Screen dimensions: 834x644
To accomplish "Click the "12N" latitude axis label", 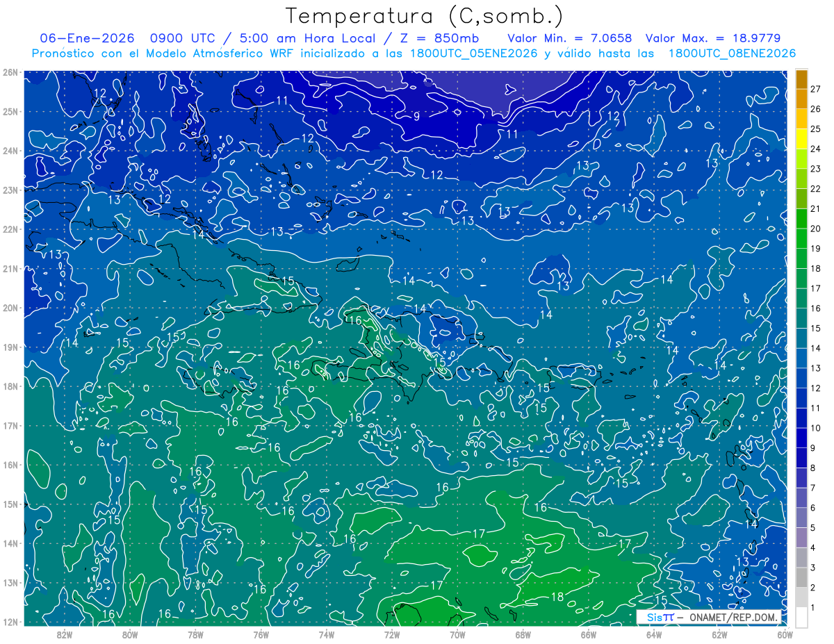I will pyautogui.click(x=10, y=622).
